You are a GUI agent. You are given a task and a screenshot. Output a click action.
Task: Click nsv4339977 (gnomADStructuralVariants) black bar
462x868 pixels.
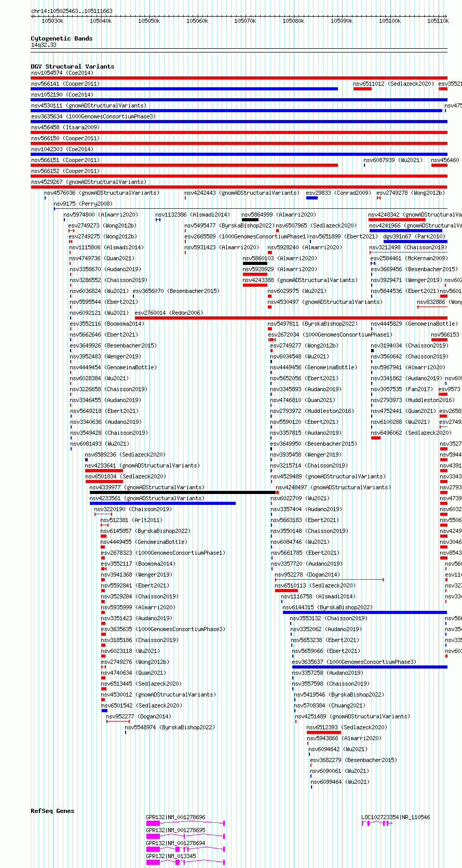coord(183,492)
